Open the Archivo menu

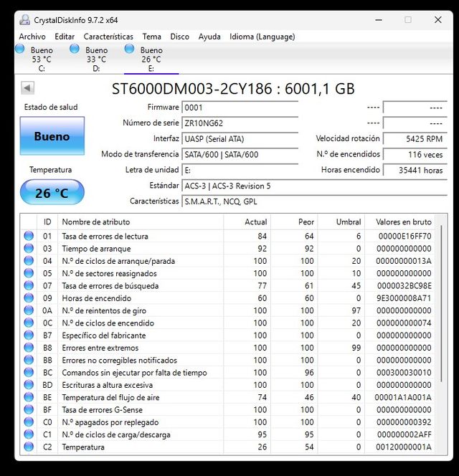pyautogui.click(x=32, y=37)
